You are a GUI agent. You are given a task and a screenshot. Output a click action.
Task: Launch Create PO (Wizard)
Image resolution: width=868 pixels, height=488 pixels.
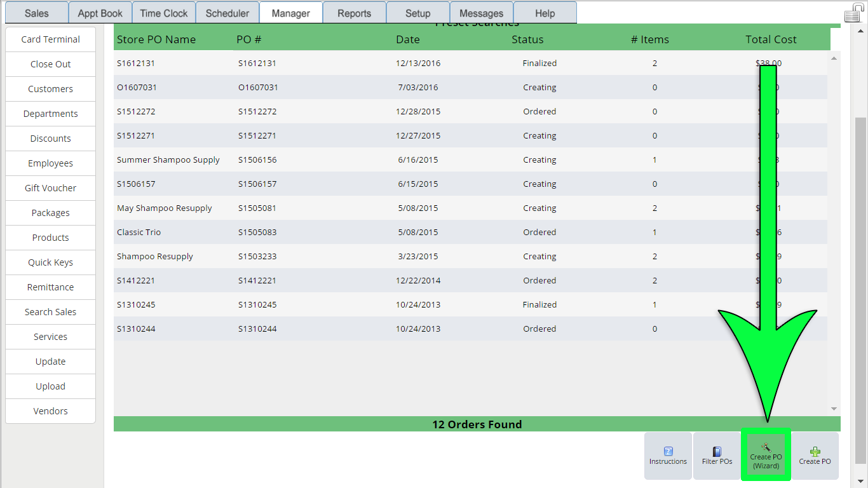pos(766,456)
